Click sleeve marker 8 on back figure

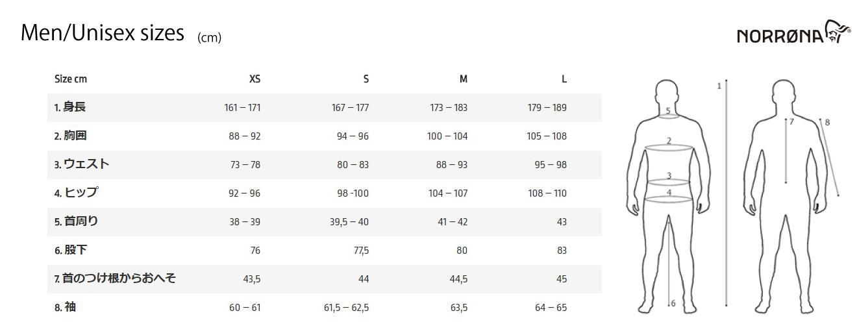[827, 122]
